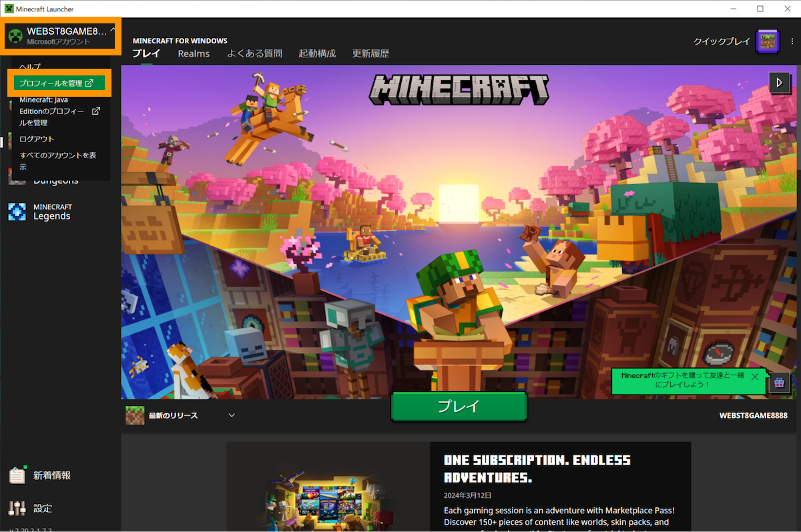
Task: Advance the banner using the arrow button
Action: coord(780,83)
